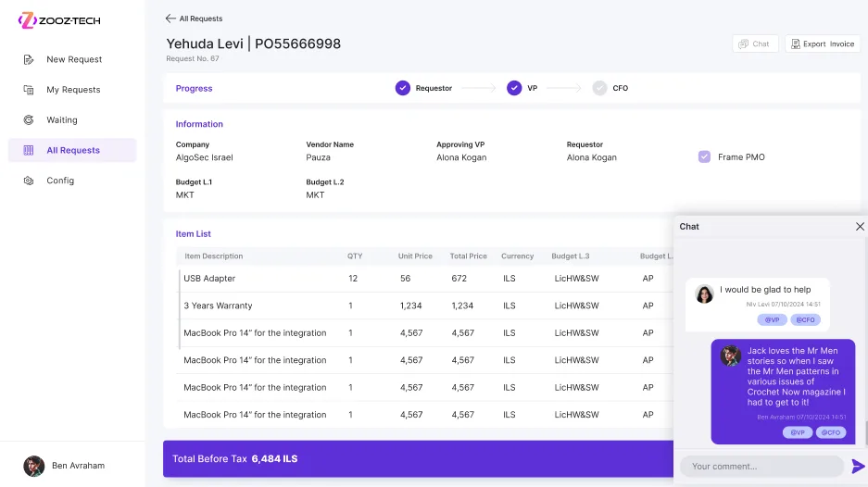Click the New Request sidebar icon
868x487 pixels.
29,60
